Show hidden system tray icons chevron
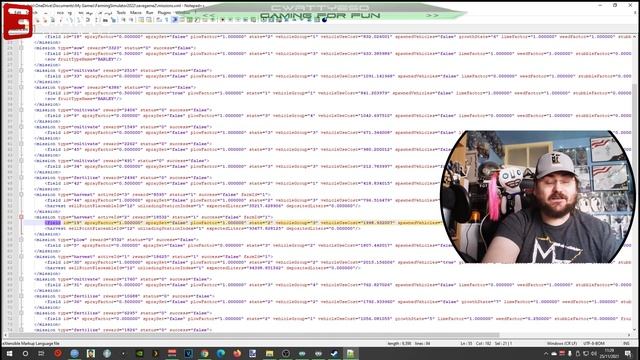The height and width of the screenshot is (360, 640). (546, 353)
